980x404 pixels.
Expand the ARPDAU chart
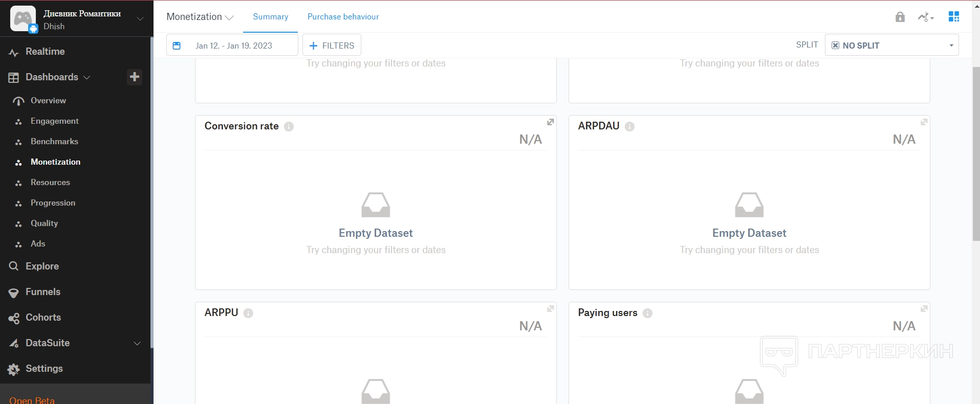[x=924, y=122]
